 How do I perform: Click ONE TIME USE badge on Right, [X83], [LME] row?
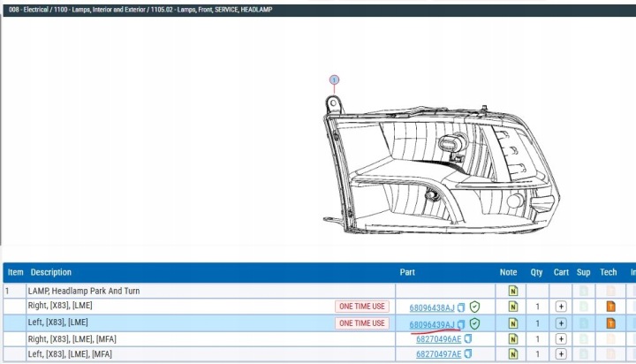[362, 307]
